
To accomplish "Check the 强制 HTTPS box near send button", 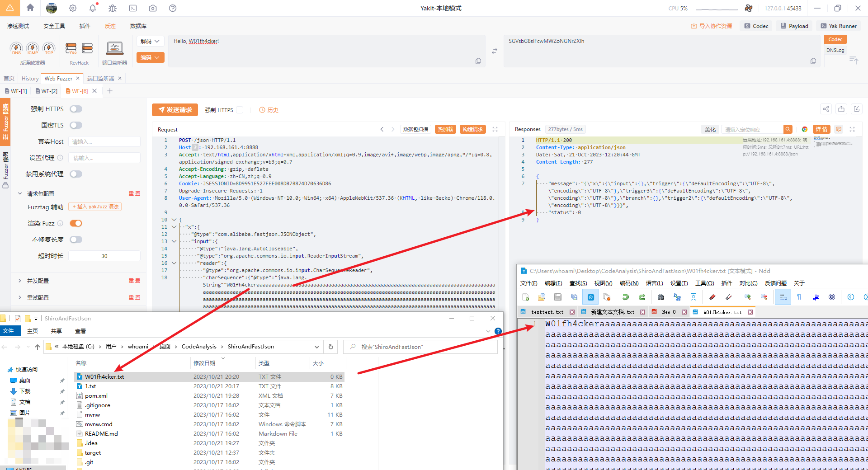I will [x=240, y=110].
